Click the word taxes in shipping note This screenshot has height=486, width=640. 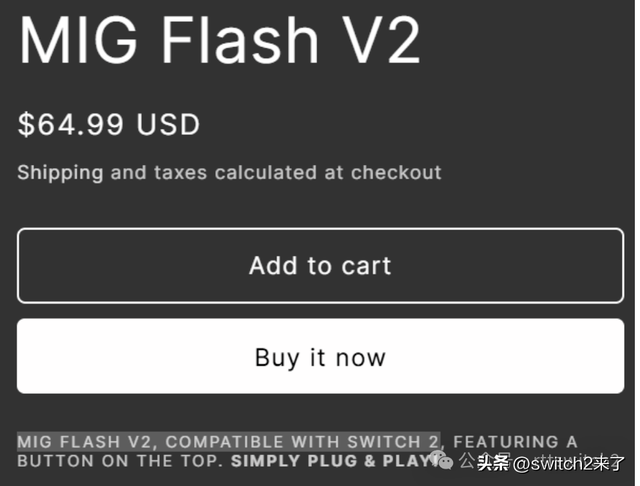(180, 173)
